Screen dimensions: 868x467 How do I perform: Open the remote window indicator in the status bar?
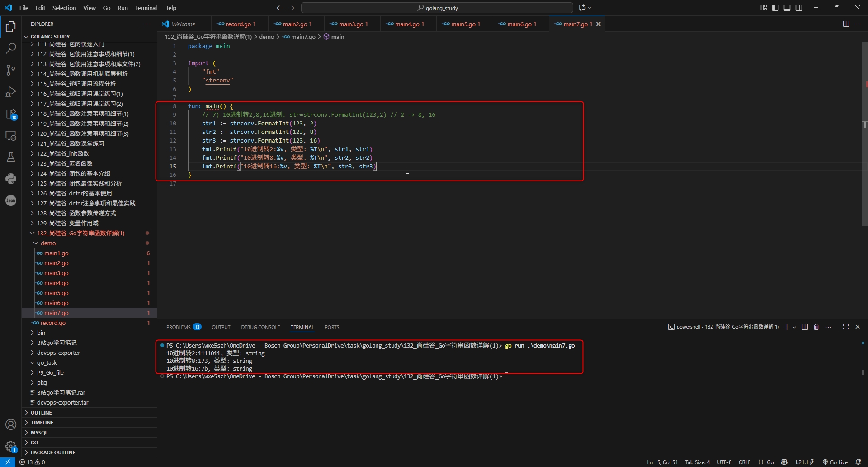8,462
